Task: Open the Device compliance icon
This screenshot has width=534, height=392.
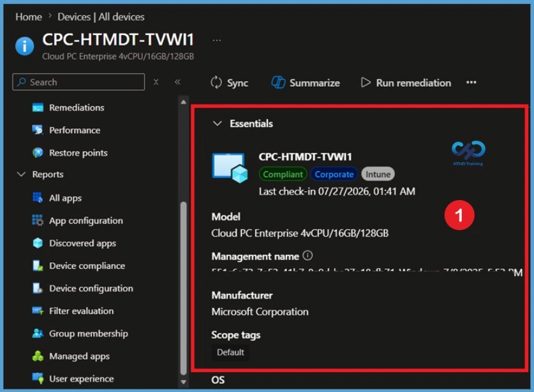Action: pyautogui.click(x=38, y=266)
